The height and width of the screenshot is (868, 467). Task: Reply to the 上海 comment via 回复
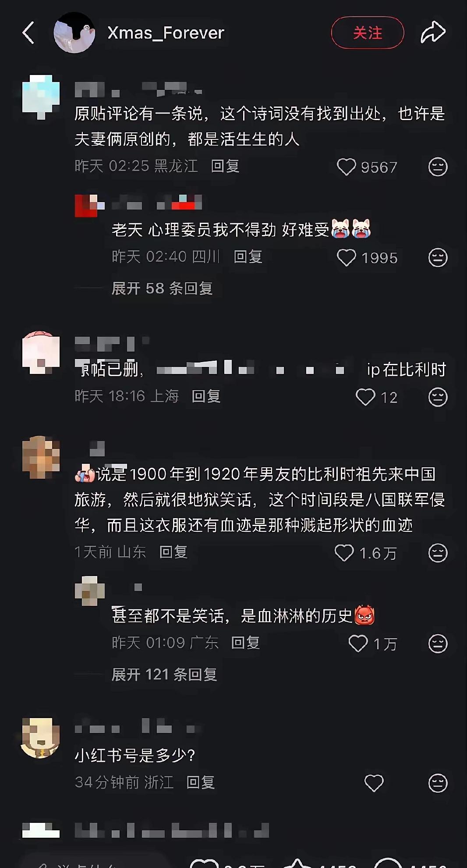pos(206,396)
